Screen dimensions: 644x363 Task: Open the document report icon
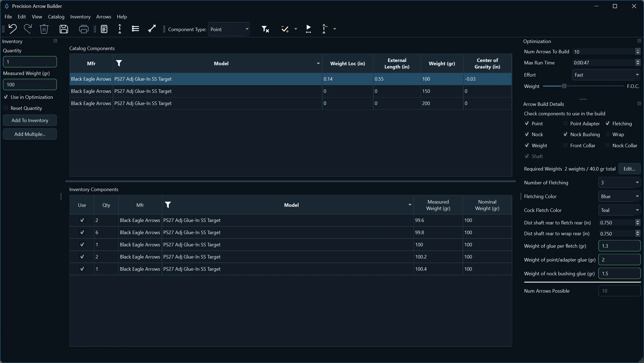[x=104, y=29]
